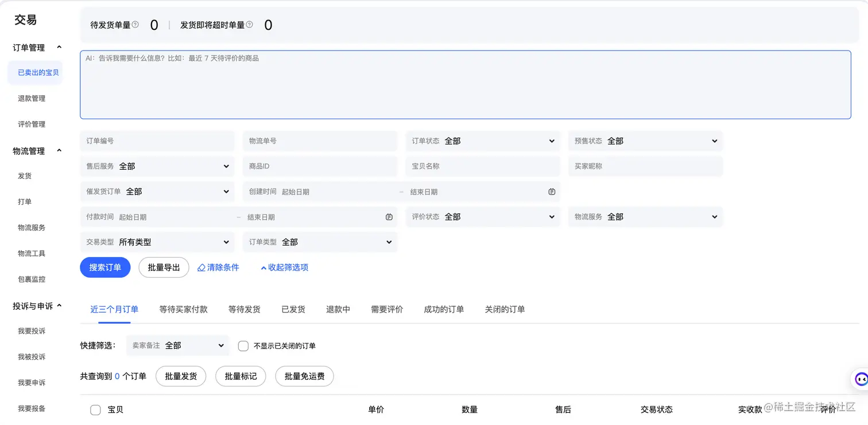Click the 买家昵称 input field

[645, 166]
